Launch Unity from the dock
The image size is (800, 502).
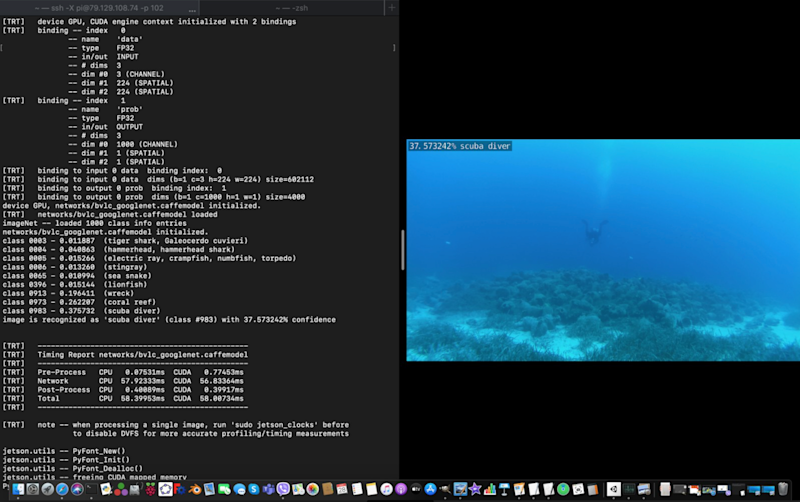(x=614, y=490)
